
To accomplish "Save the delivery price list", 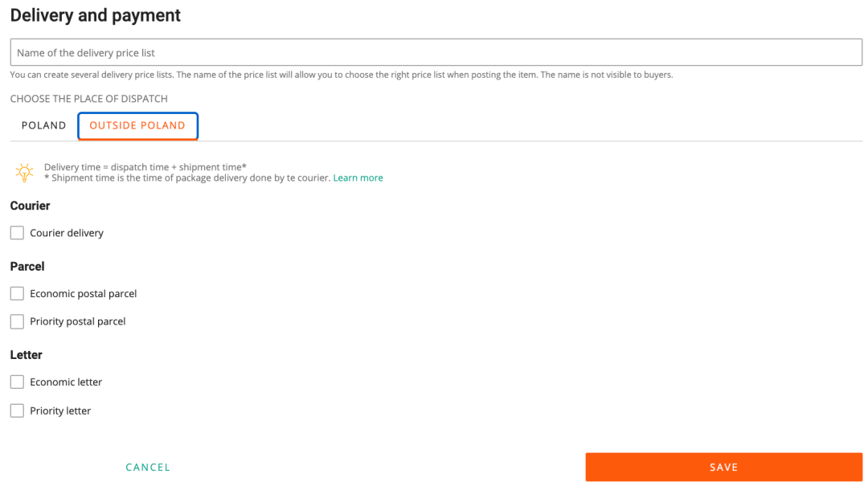I will [x=723, y=468].
